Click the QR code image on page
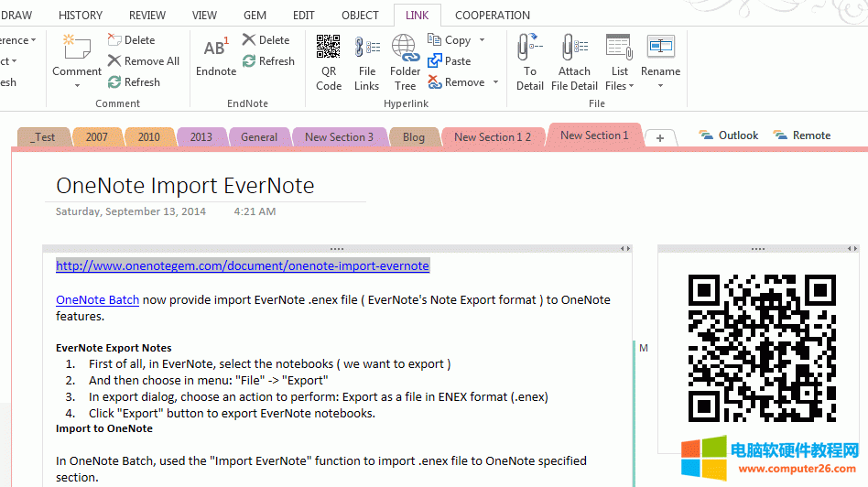Image resolution: width=868 pixels, height=487 pixels. tap(761, 348)
